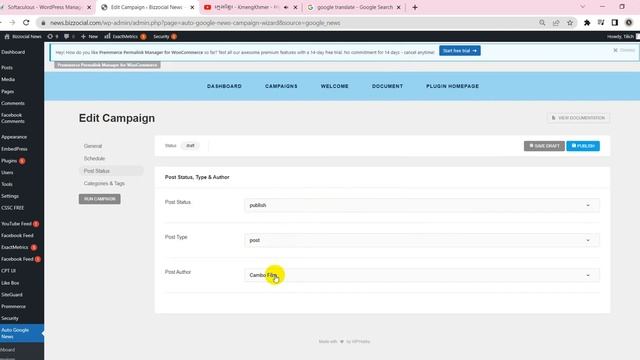Image resolution: width=640 pixels, height=360 pixels.
Task: Open the DASHBOARD plugin nav tab
Action: pyautogui.click(x=224, y=86)
